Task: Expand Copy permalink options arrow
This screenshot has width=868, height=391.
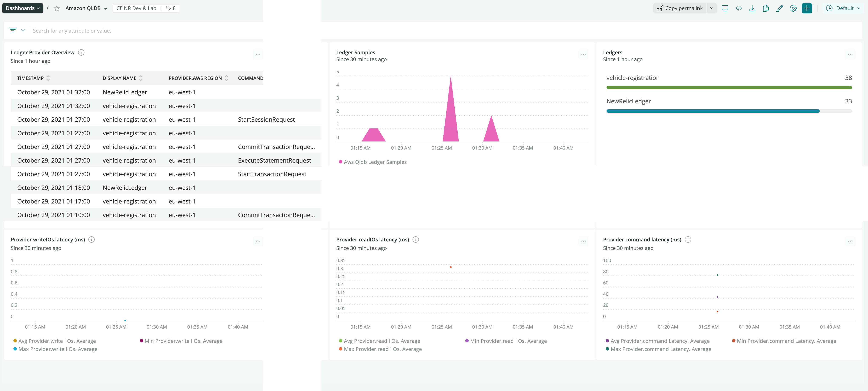Action: [x=711, y=8]
